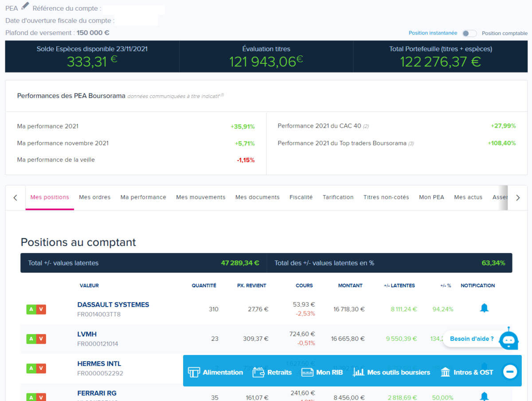This screenshot has height=401, width=532.
Task: Open the Mes actus tab
Action: [468, 197]
